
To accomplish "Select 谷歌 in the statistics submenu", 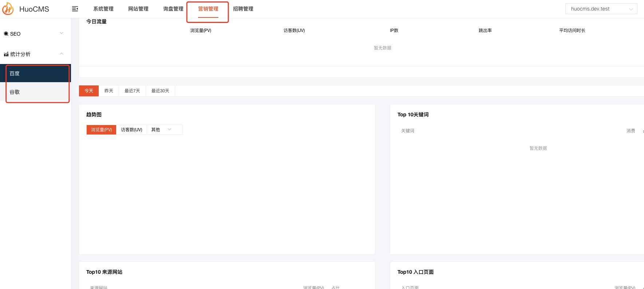I will point(35,92).
